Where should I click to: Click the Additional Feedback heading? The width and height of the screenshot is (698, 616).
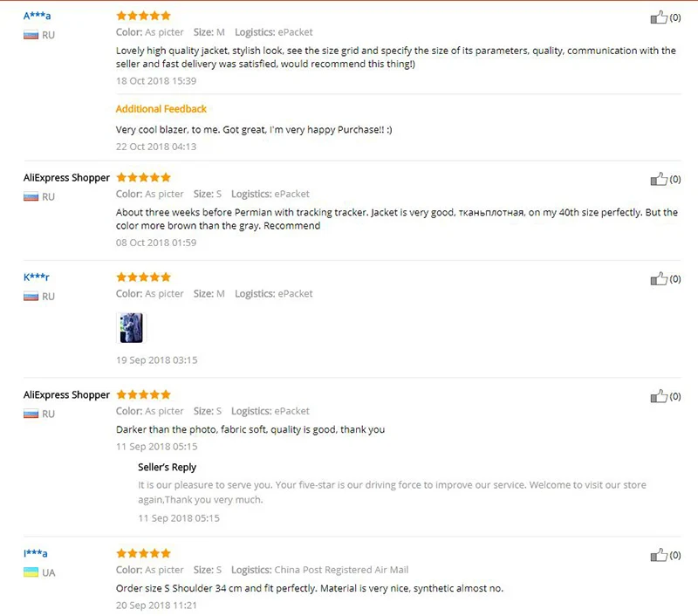pyautogui.click(x=161, y=109)
